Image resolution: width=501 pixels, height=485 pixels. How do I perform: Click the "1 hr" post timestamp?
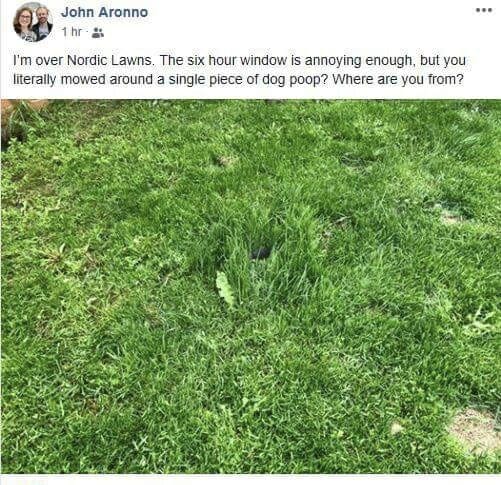[72, 32]
